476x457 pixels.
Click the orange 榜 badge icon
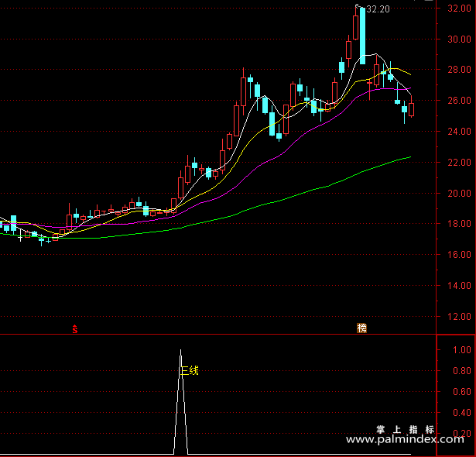pyautogui.click(x=361, y=328)
